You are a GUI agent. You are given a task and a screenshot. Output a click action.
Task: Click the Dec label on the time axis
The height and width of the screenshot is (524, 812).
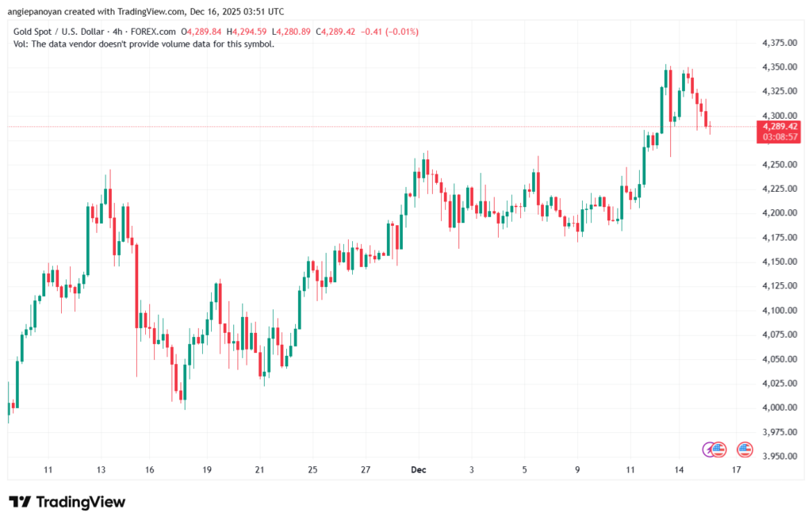418,470
